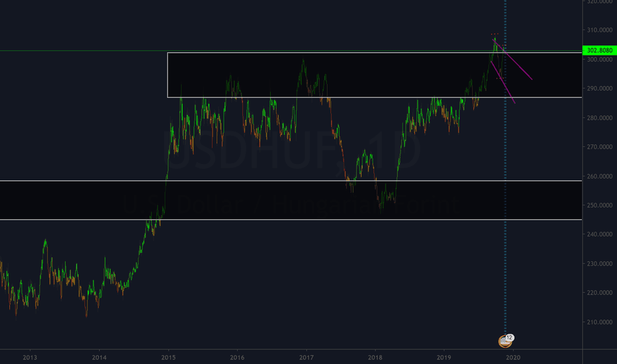Click the 210.0000 price scale label
The height and width of the screenshot is (364, 617).
click(x=599, y=322)
